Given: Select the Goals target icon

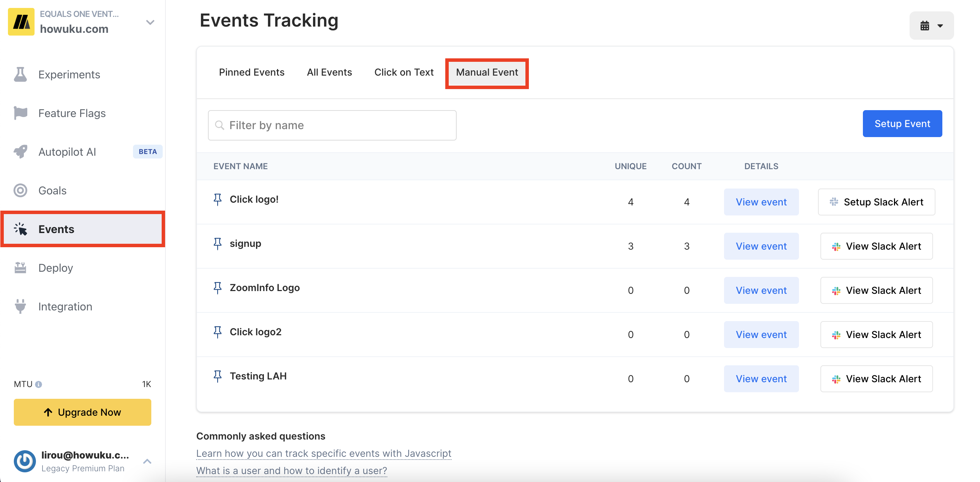Looking at the screenshot, I should tap(20, 191).
